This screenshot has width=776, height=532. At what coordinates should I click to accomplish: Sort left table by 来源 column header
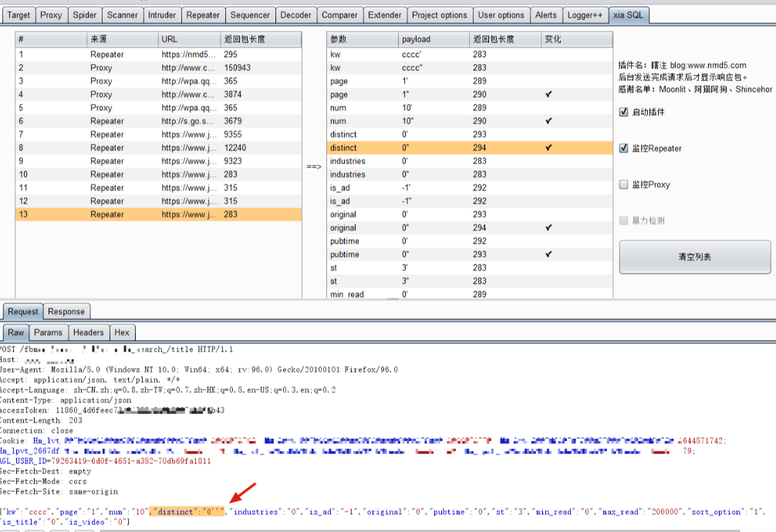click(122, 39)
